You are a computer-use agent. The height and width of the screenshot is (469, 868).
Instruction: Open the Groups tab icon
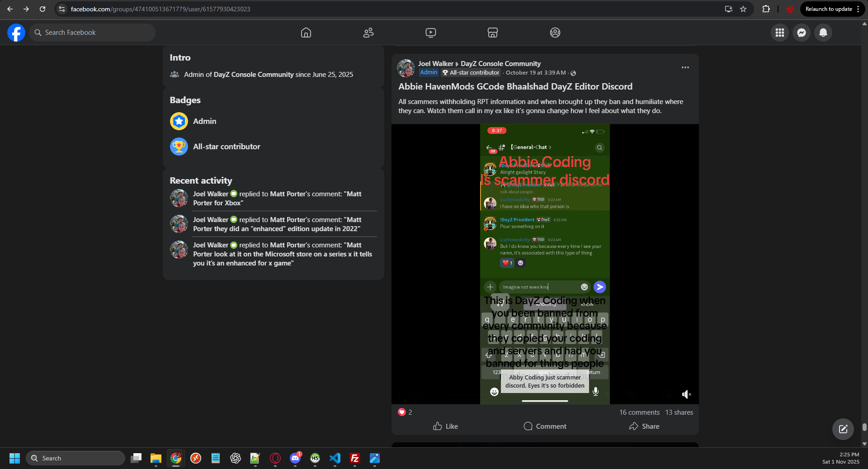[555, 33]
